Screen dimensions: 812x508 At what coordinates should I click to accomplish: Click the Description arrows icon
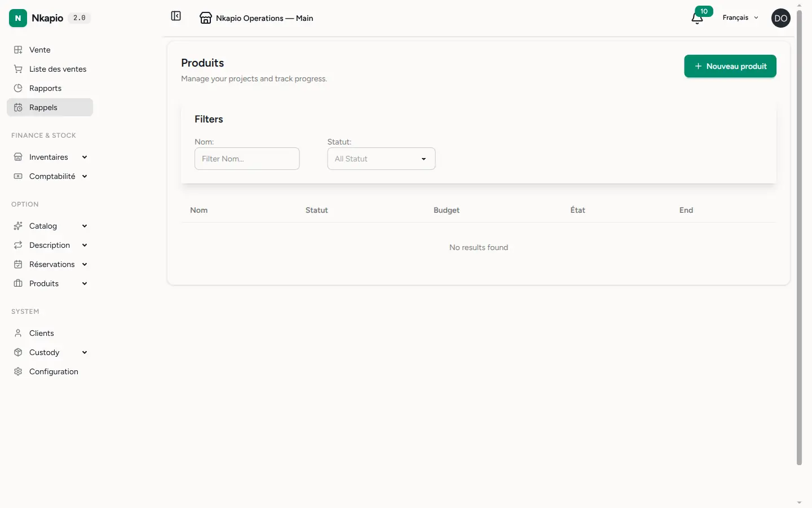pos(18,245)
